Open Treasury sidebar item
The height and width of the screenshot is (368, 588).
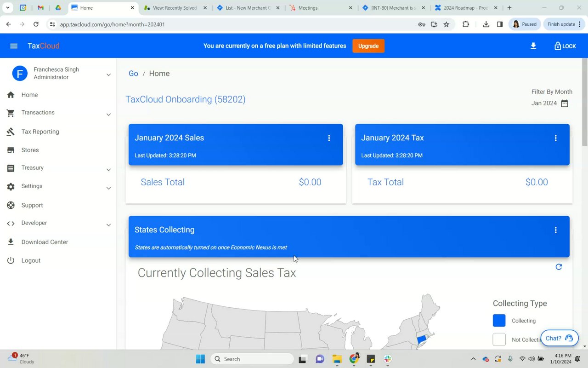pos(32,167)
